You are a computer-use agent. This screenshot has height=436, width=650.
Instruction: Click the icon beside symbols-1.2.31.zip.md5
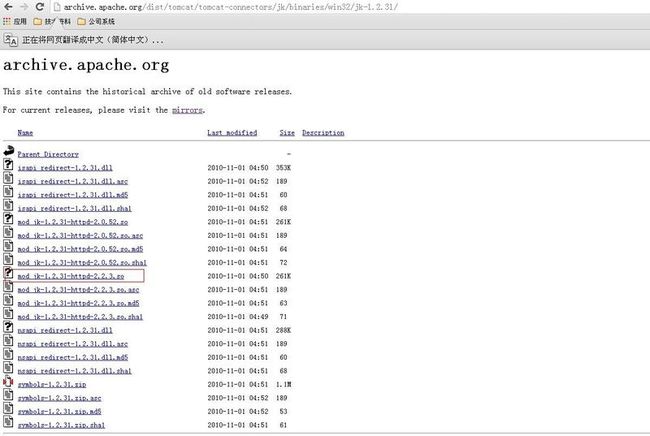[x=8, y=408]
